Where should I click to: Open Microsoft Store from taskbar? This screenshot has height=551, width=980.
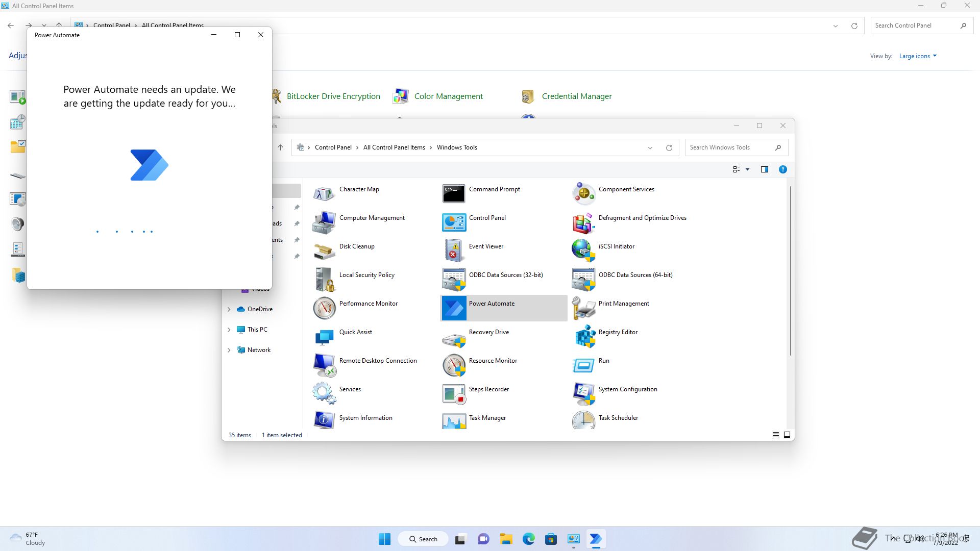pyautogui.click(x=551, y=539)
